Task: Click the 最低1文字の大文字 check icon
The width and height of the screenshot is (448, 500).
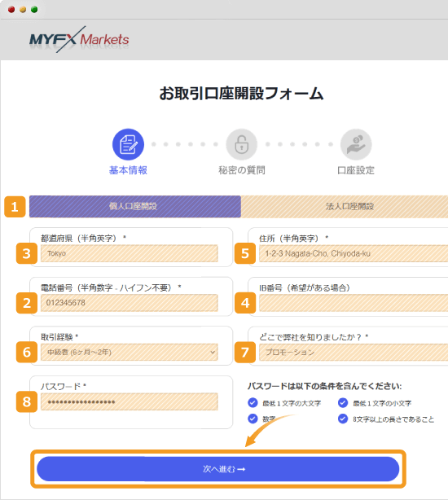Action: pos(253,403)
